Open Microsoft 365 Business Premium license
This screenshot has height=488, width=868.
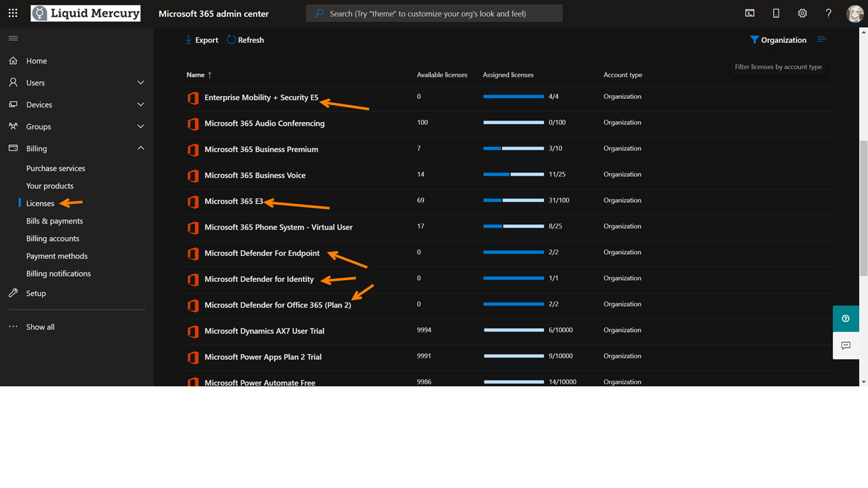pos(261,149)
